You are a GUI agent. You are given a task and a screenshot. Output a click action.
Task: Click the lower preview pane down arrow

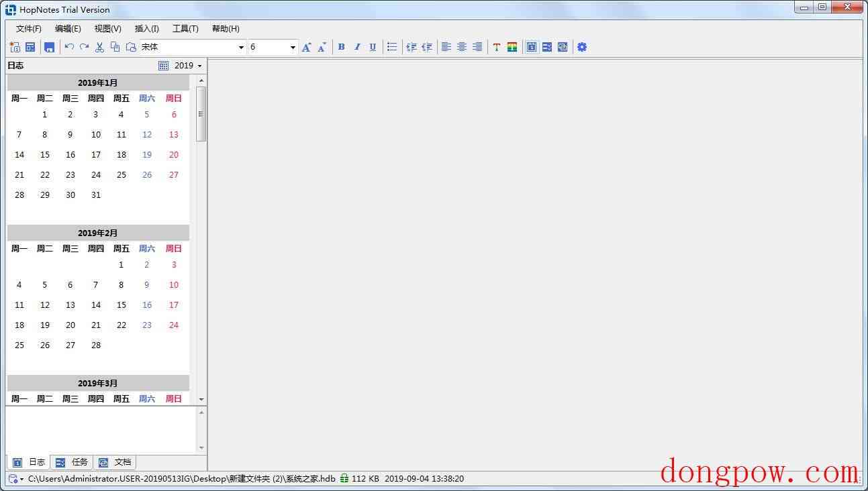pyautogui.click(x=201, y=447)
